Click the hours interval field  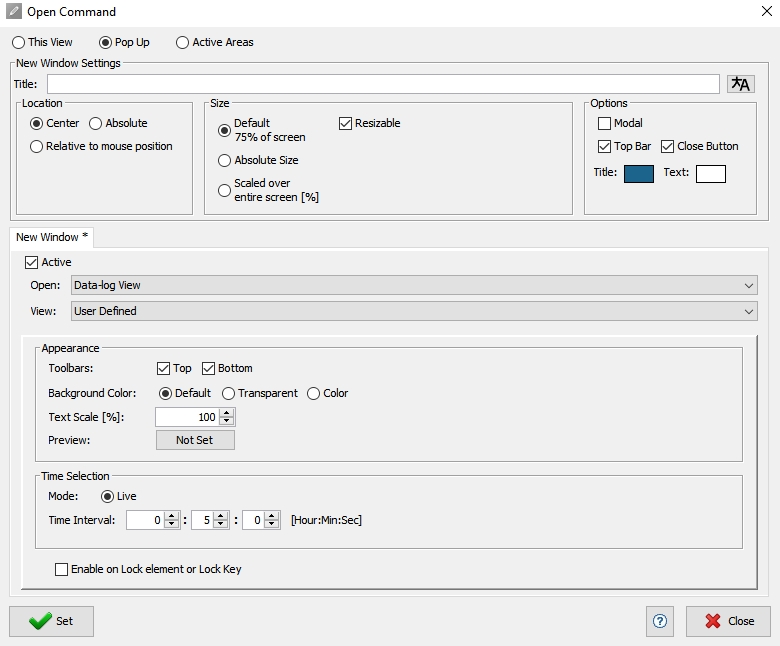[x=146, y=520]
